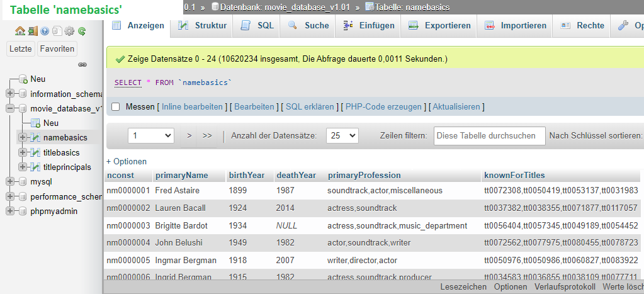The image size is (644, 294).
Task: Sort by the birthYear column header
Action: pyautogui.click(x=246, y=176)
